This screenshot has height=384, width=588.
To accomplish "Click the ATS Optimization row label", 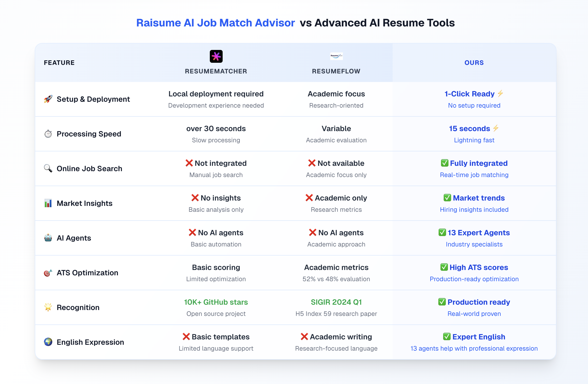I will click(87, 273).
